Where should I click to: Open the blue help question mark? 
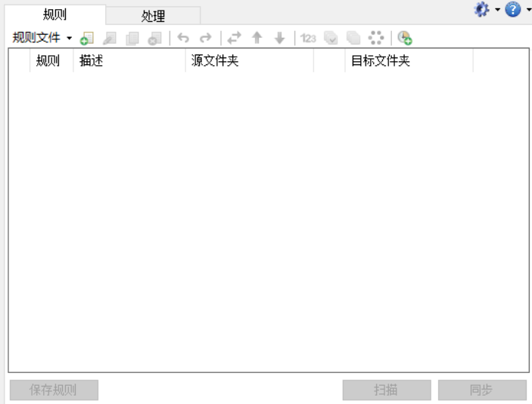point(512,10)
